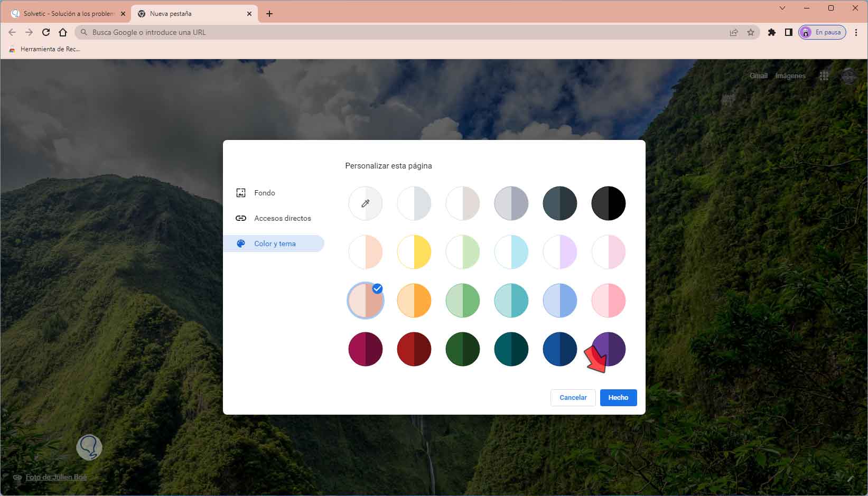Switch to the Nueva pestaña tab
868x496 pixels.
click(x=194, y=14)
